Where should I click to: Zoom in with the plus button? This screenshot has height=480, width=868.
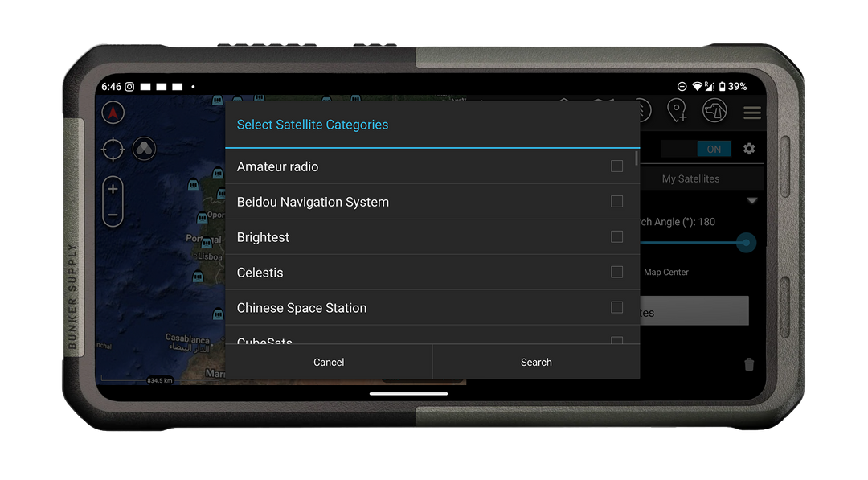[x=113, y=187]
